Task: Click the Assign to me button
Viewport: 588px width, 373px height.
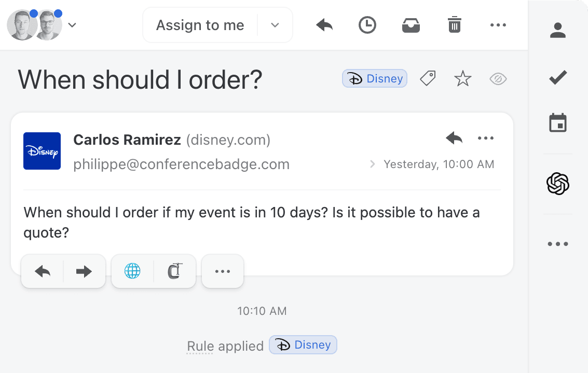Action: pos(200,25)
